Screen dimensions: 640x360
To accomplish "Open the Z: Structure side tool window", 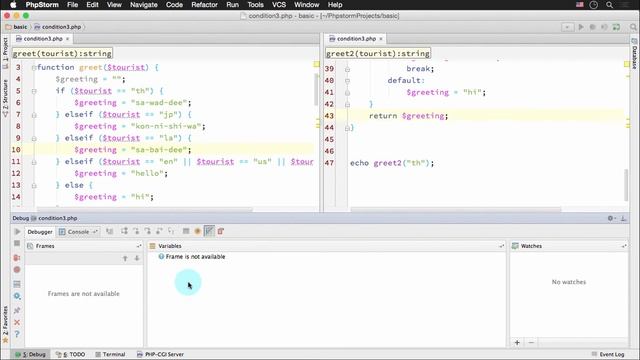I will coord(5,98).
